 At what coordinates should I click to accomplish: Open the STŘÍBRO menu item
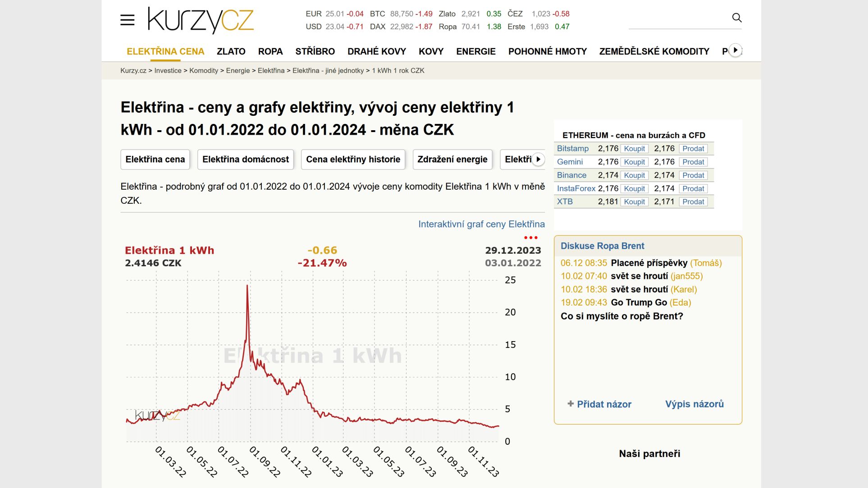(315, 51)
